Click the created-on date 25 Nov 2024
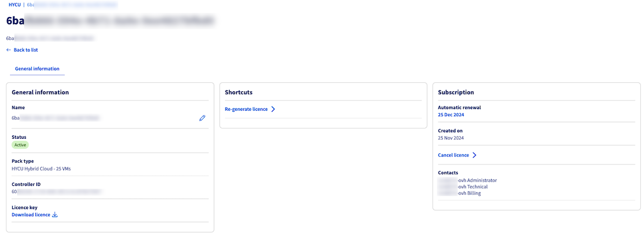 [451, 138]
